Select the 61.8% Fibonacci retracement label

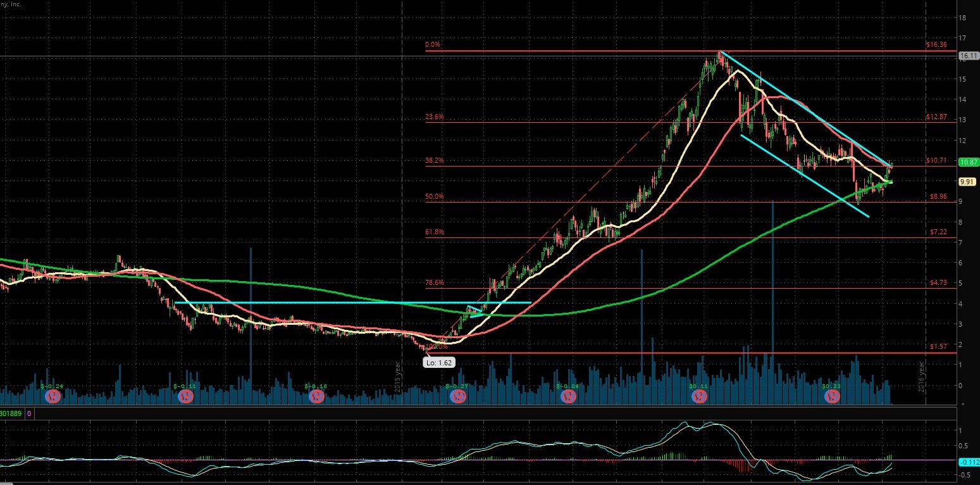coord(435,232)
